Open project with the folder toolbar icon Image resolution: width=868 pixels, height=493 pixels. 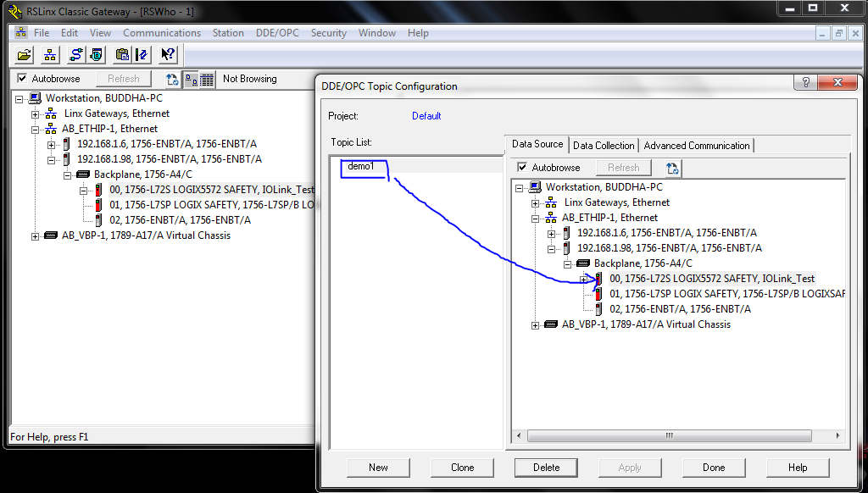pos(25,55)
